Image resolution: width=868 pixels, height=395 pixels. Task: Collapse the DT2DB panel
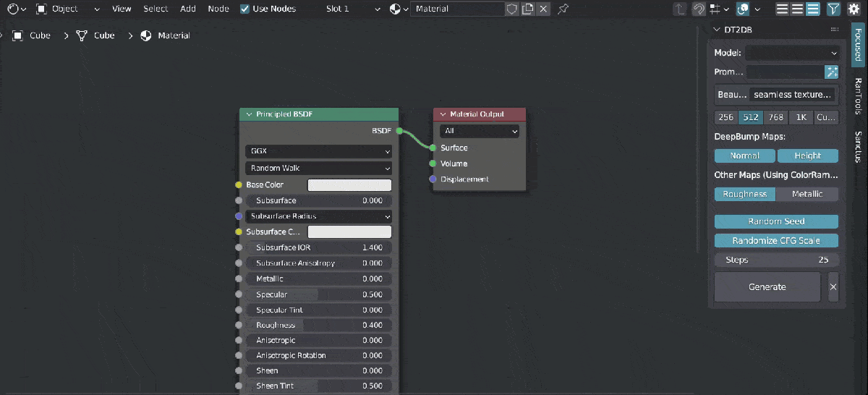pyautogui.click(x=718, y=30)
